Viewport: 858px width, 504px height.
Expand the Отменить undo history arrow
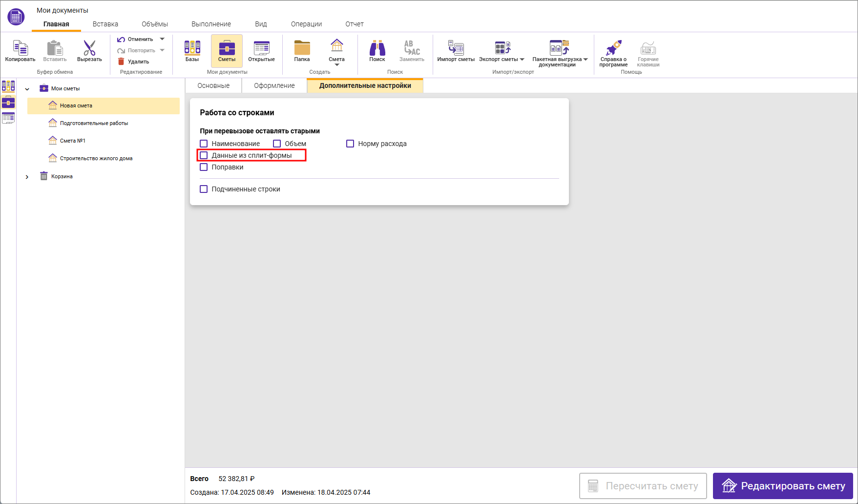pyautogui.click(x=162, y=39)
